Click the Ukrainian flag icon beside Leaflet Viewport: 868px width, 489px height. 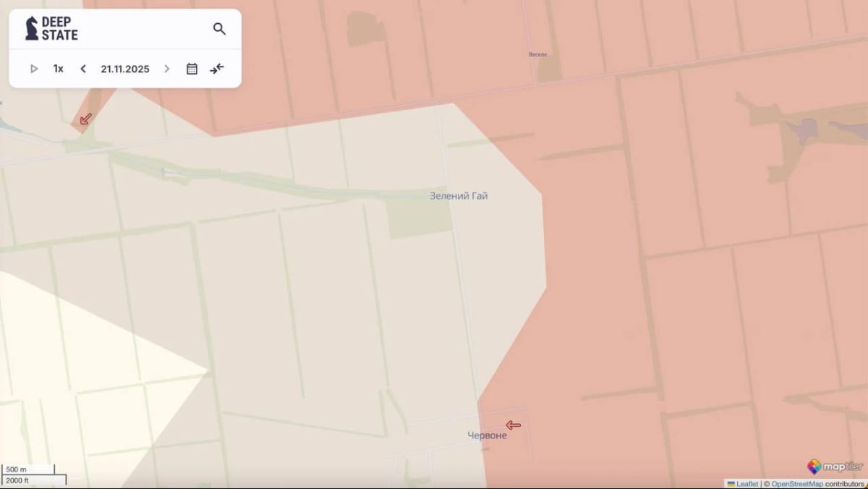point(731,484)
